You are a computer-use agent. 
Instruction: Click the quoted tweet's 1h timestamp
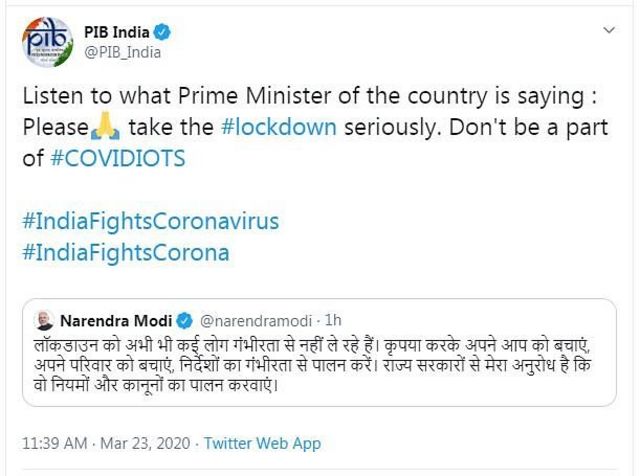334,323
